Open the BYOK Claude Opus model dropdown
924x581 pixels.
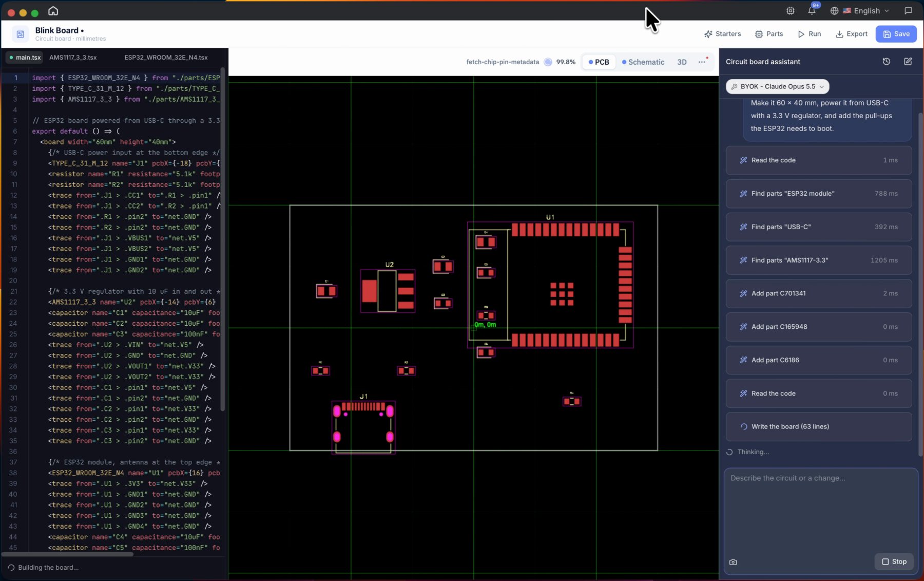pos(777,87)
